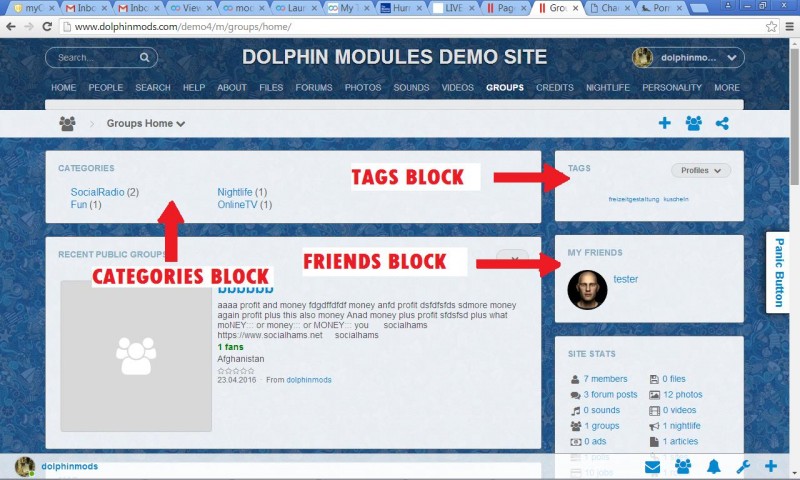Select GROUPS menu item
The image size is (800, 480).
(505, 88)
